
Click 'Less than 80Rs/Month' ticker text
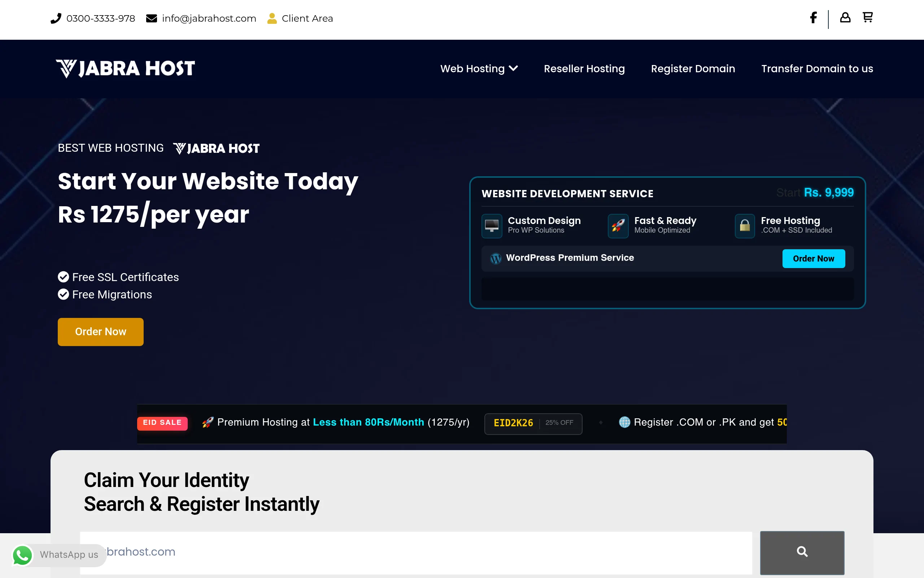[x=368, y=422]
